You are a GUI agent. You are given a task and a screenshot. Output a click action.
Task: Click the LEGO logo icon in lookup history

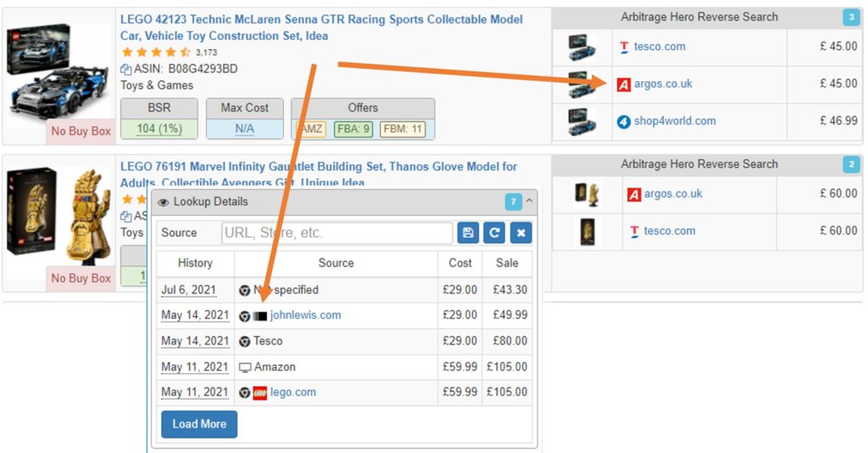(260, 392)
